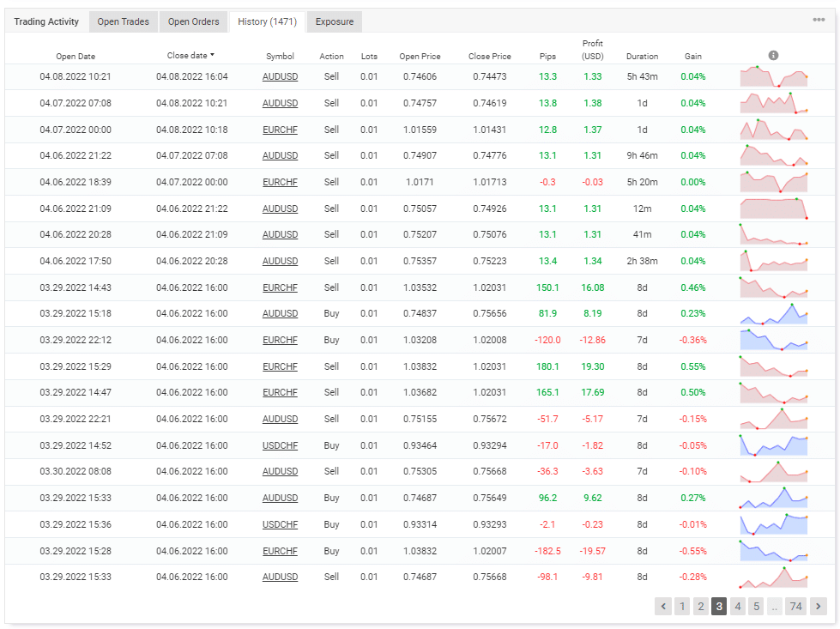Open EURCHF link in the 150.1 pips row

(x=281, y=287)
